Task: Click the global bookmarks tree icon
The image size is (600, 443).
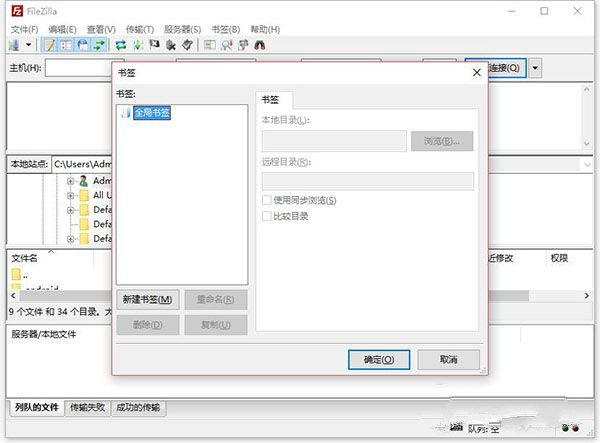Action: click(126, 113)
